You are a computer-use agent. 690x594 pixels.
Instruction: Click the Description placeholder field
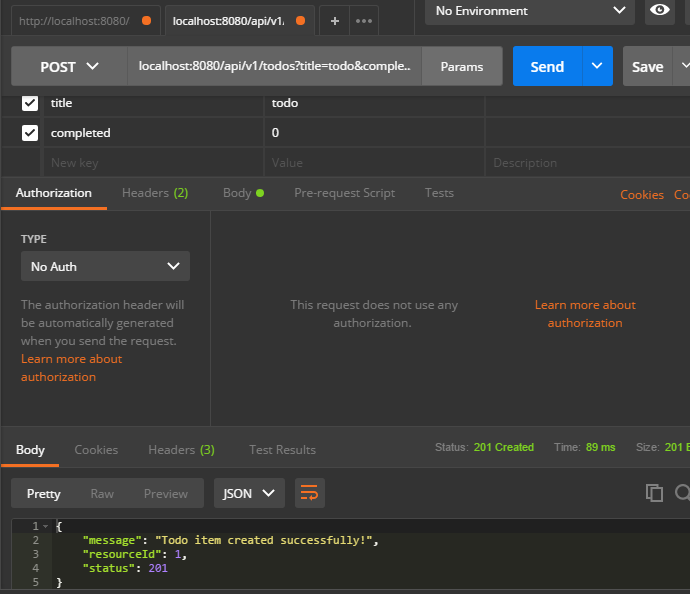587,163
